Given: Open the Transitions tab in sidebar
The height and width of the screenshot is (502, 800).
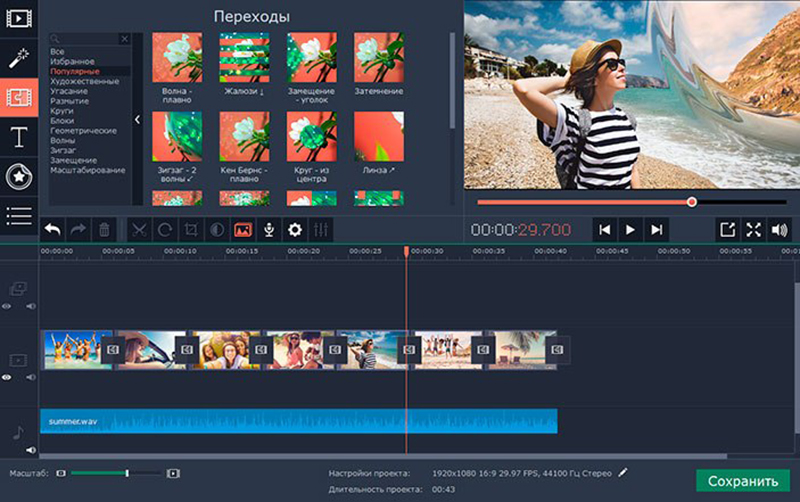Looking at the screenshot, I should (19, 97).
